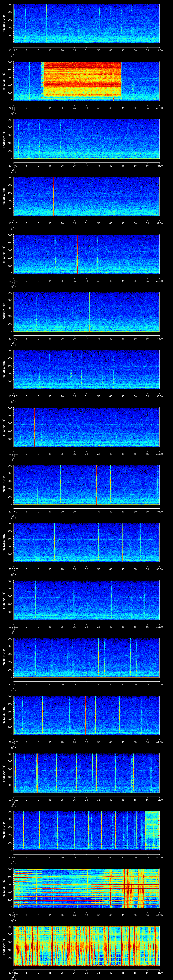Click the red vertical transient in 22:35:00 spectrogram

coord(35,427)
